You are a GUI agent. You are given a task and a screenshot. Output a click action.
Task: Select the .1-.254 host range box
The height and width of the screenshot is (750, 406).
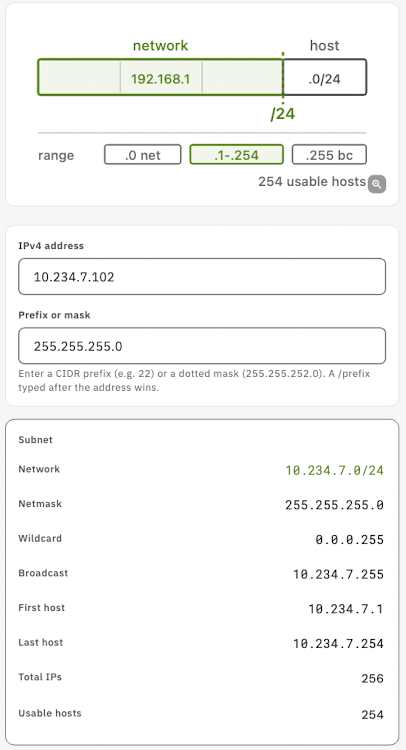(x=237, y=154)
